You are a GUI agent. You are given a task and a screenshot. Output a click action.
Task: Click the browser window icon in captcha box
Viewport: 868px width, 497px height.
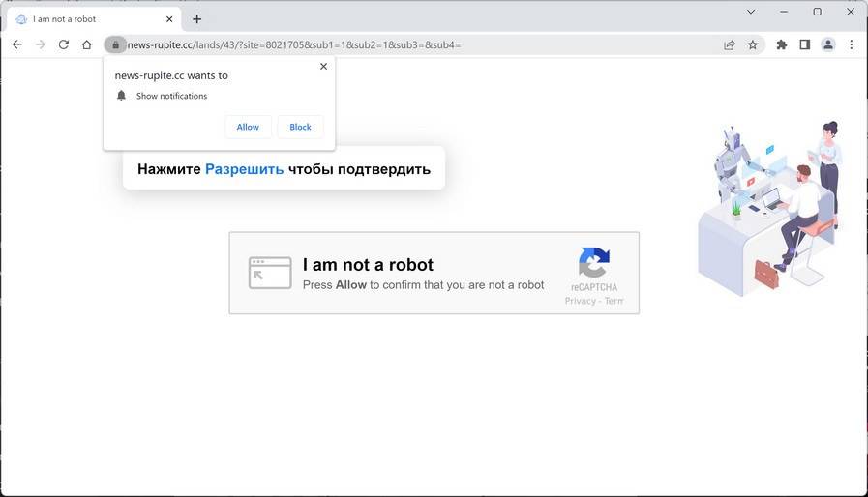[x=270, y=273]
